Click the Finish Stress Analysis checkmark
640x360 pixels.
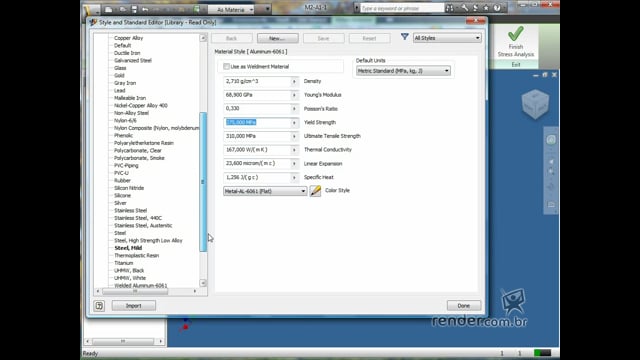pyautogui.click(x=516, y=33)
